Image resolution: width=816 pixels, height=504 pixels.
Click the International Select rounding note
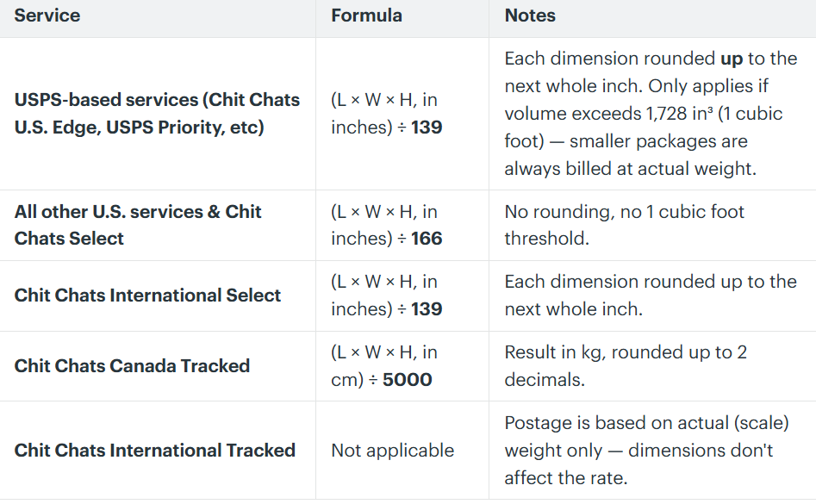(651, 295)
